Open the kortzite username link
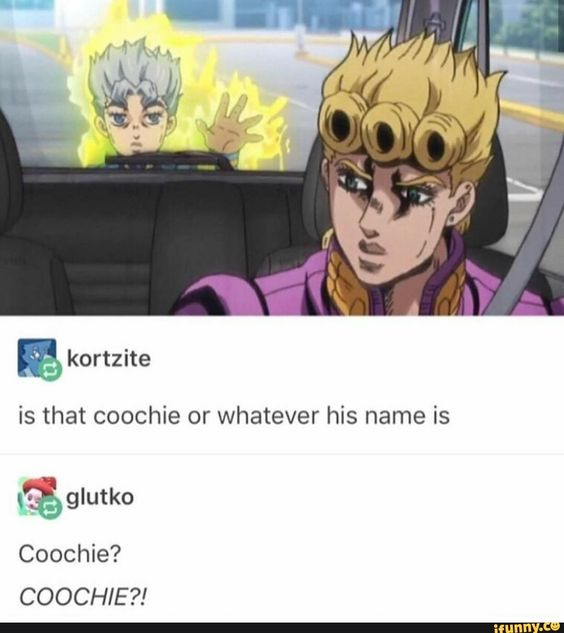Viewport: 564px width, 633px height. [109, 358]
